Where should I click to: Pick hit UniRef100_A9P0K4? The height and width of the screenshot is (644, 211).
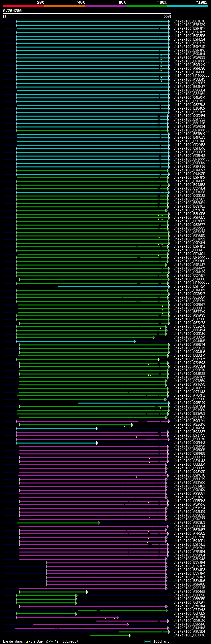pyautogui.click(x=189, y=243)
